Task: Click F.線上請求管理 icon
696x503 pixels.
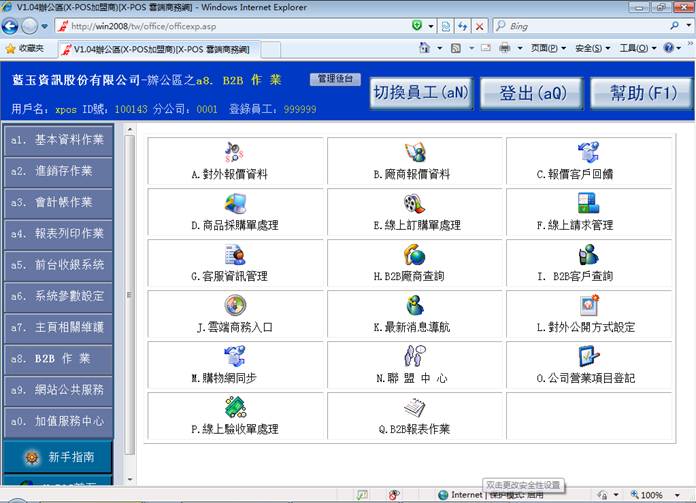Action: tap(589, 203)
